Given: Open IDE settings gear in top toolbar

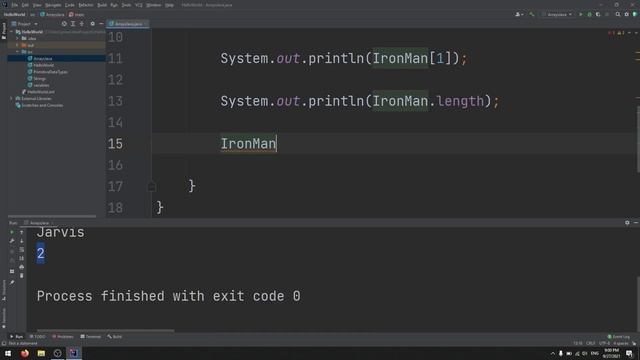Looking at the screenshot, I should point(627,14).
